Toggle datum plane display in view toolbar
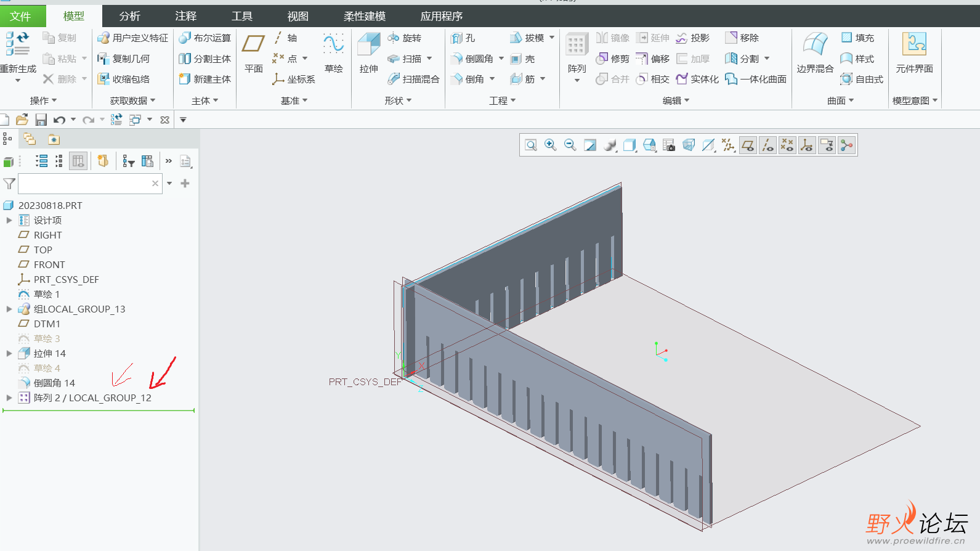 click(x=748, y=145)
